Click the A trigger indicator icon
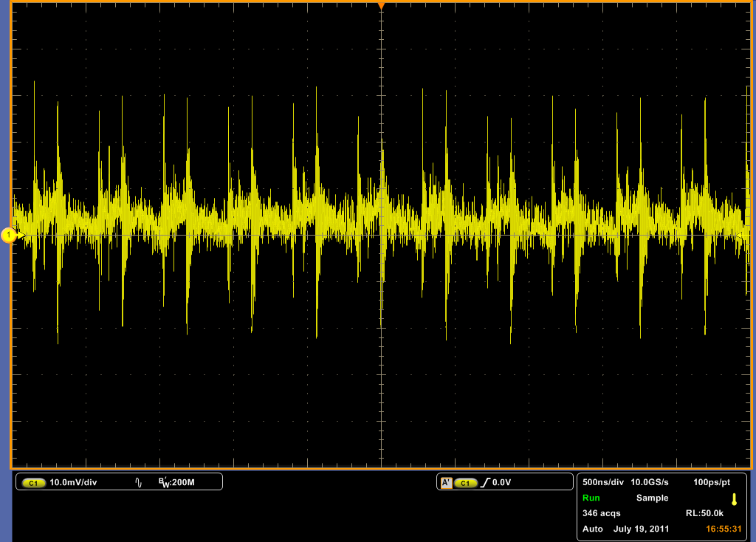This screenshot has width=756, height=542. coord(447,483)
